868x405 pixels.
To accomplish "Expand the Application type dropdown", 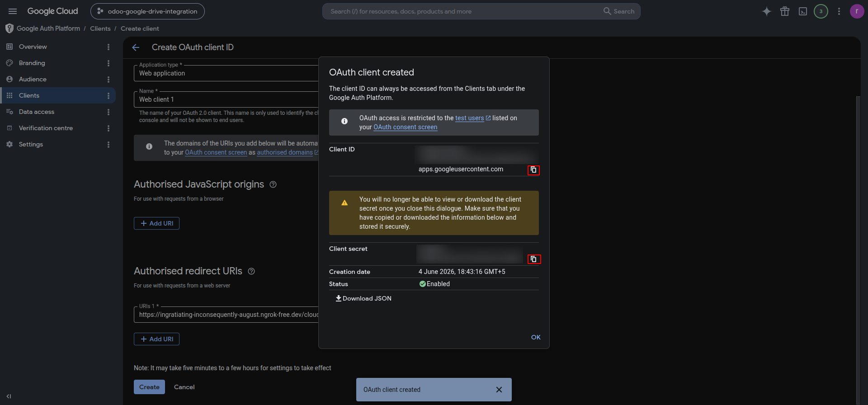I will click(226, 73).
